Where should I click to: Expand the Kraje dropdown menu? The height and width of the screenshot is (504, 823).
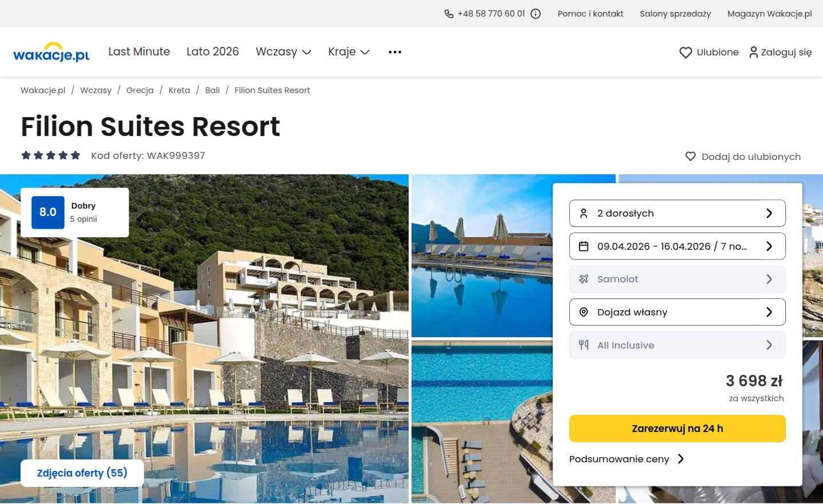(349, 52)
